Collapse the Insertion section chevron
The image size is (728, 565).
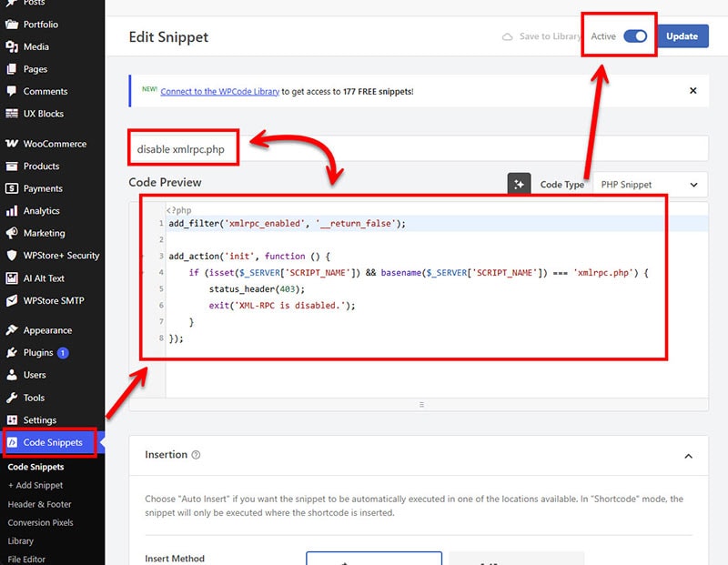click(x=689, y=457)
